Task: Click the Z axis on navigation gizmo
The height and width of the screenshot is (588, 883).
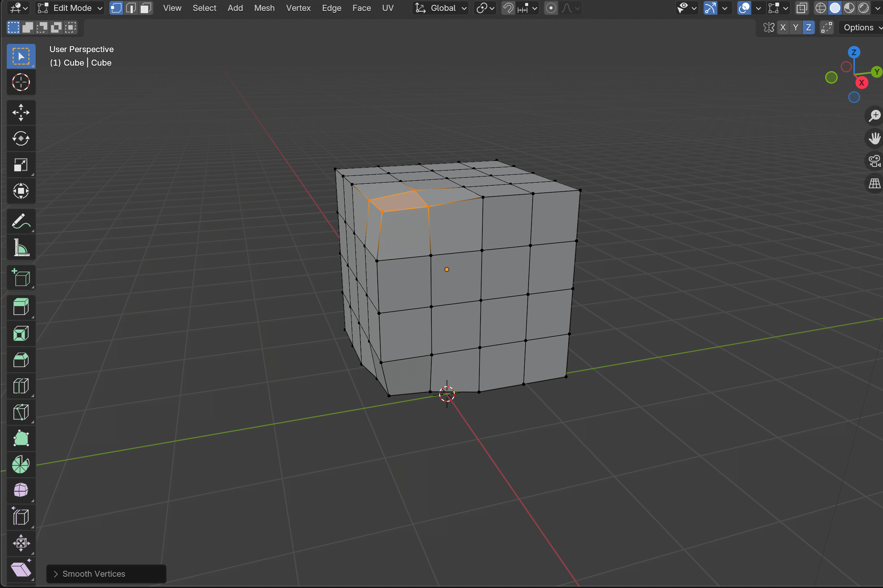Action: coord(854,52)
